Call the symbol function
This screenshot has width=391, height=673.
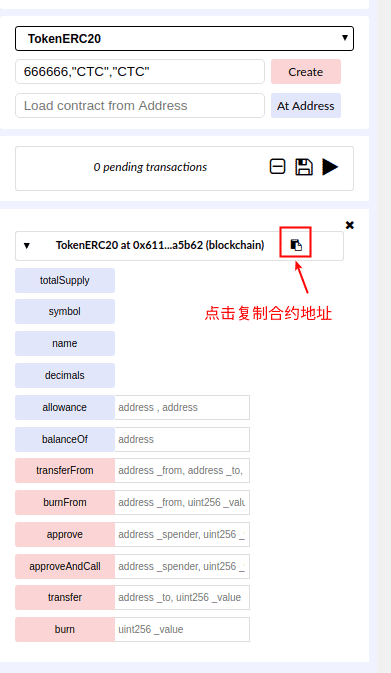[x=65, y=312]
